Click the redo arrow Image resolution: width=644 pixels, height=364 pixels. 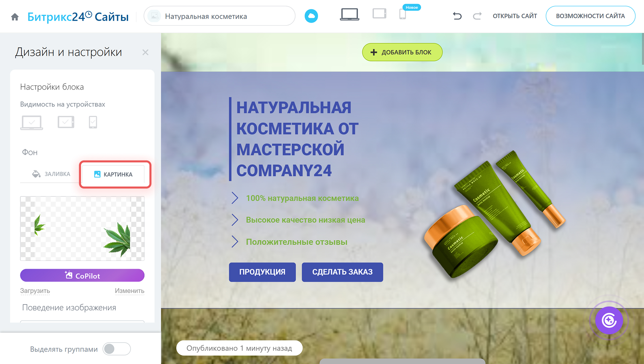click(477, 16)
